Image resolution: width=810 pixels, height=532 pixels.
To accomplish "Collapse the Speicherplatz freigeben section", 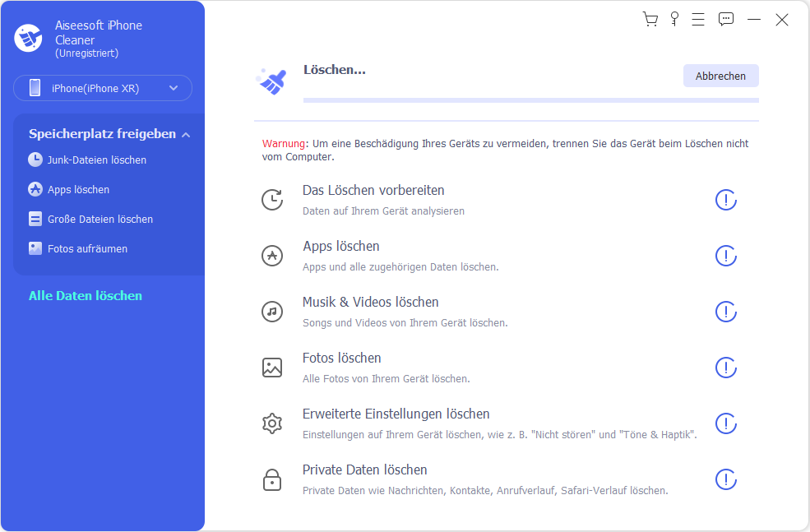I will click(x=186, y=134).
